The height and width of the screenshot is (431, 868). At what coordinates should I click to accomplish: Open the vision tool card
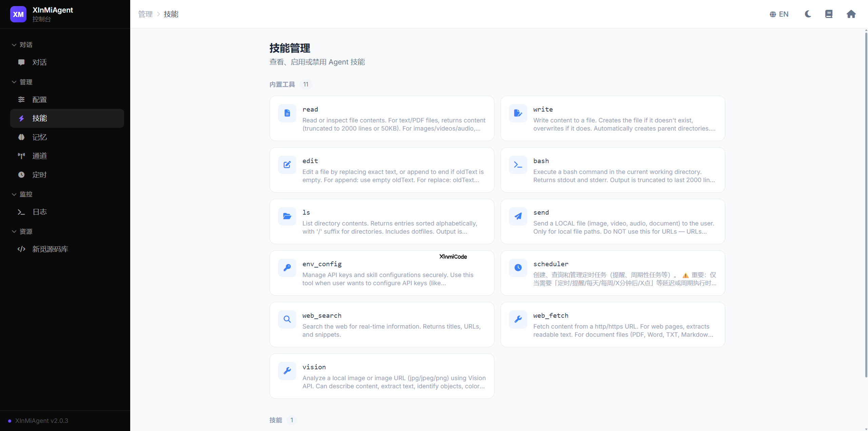pos(381,376)
